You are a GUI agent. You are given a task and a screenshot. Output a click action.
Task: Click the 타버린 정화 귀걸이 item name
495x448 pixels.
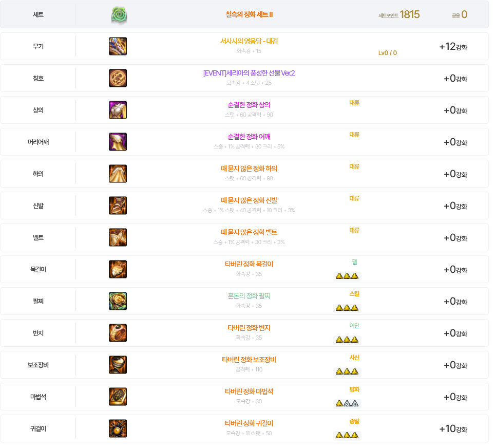coord(249,423)
